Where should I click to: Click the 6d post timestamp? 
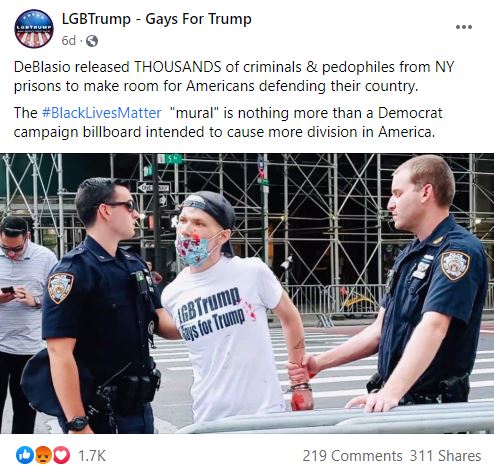69,41
